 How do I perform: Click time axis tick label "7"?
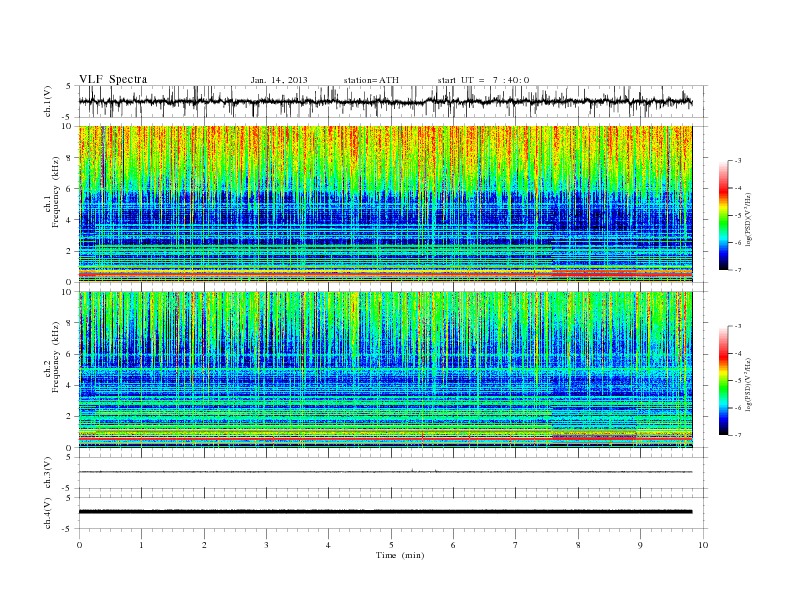[x=516, y=545]
